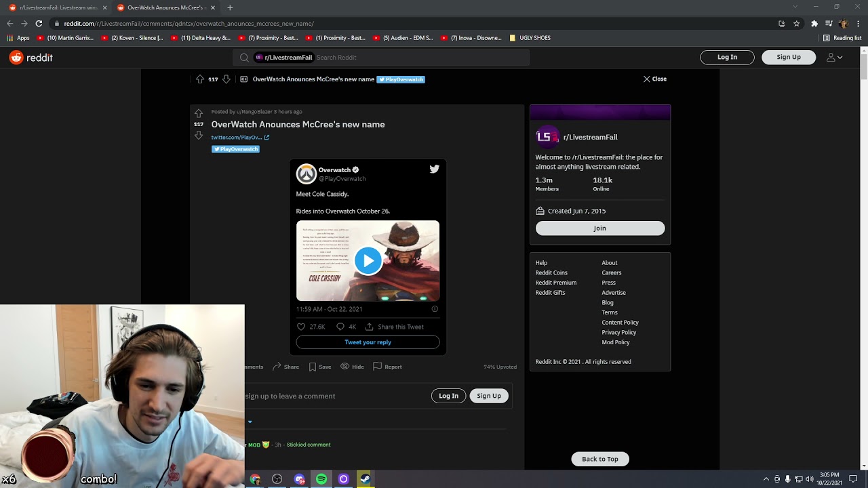This screenshot has height=488, width=868.
Task: Open Steam from the taskbar
Action: point(365,479)
